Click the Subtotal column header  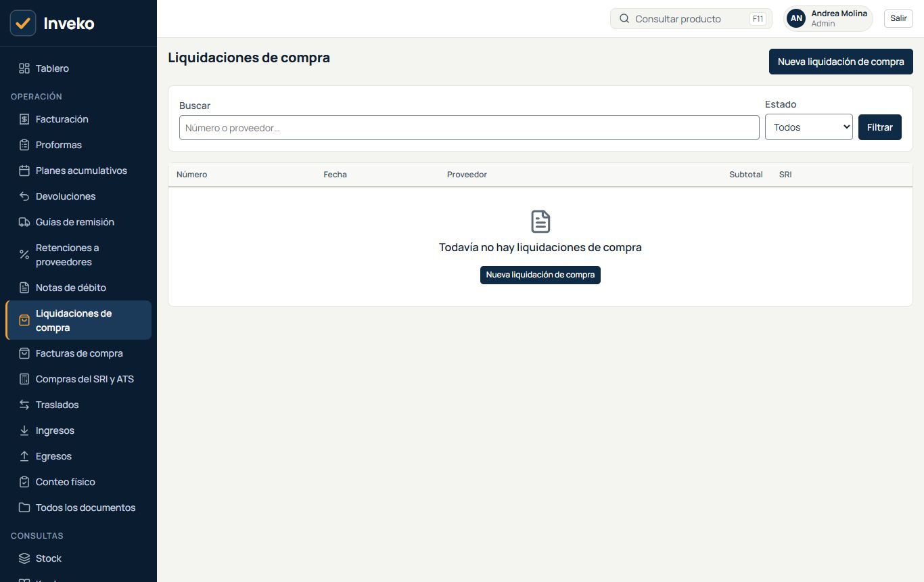click(x=745, y=175)
